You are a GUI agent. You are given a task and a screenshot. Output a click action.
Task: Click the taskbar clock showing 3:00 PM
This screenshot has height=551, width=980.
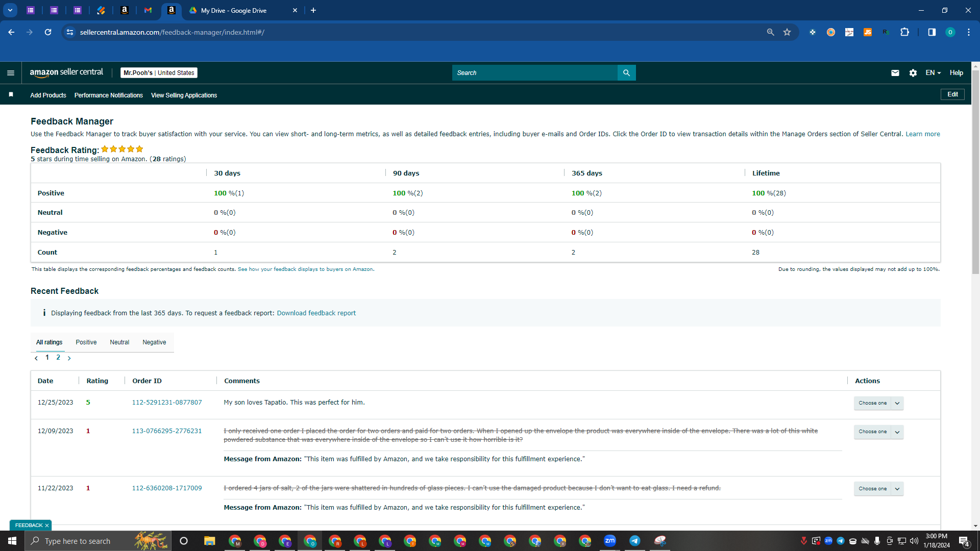937,541
